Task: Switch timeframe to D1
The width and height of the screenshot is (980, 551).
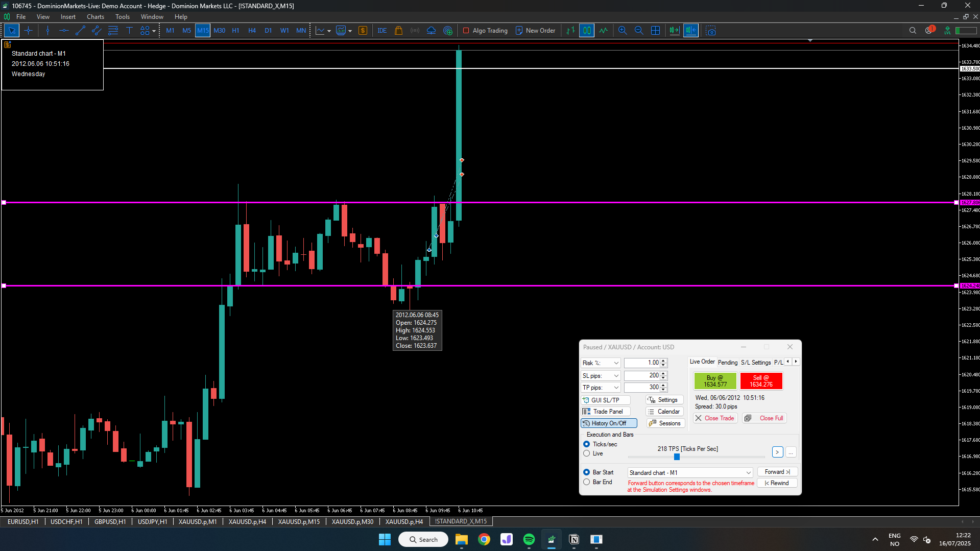Action: click(x=268, y=31)
